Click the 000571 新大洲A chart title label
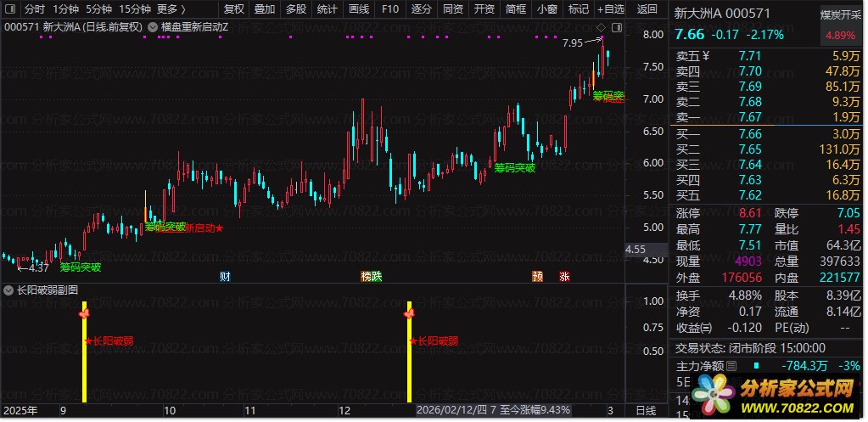The width and height of the screenshot is (868, 422). (73, 26)
